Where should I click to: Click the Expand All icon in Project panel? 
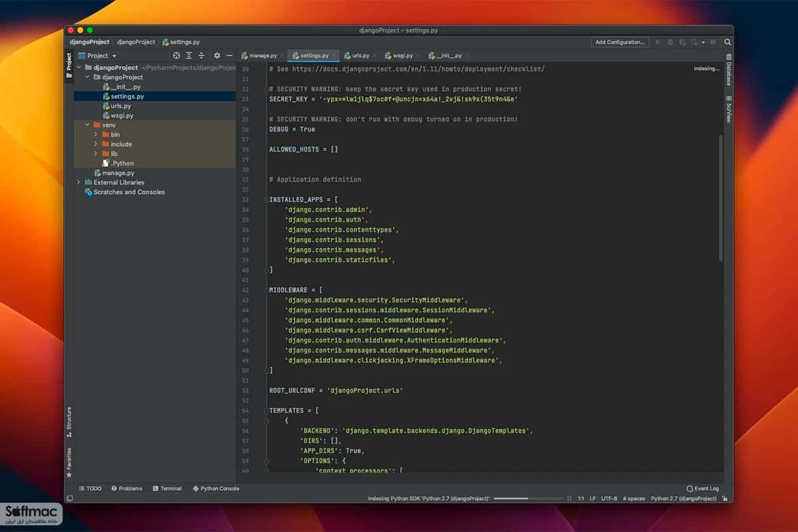coord(189,56)
